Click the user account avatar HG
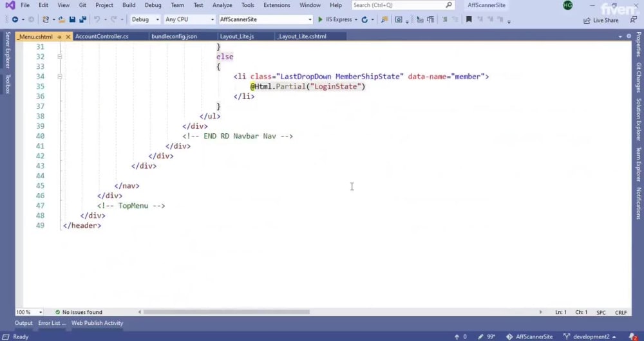 coord(568,5)
